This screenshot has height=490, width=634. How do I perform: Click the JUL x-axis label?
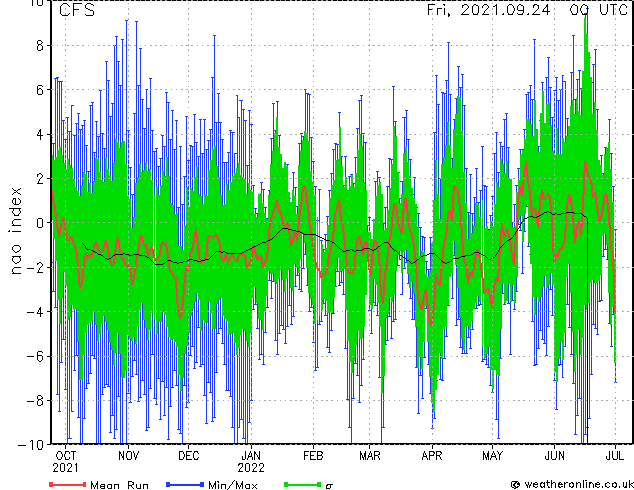pyautogui.click(x=614, y=456)
